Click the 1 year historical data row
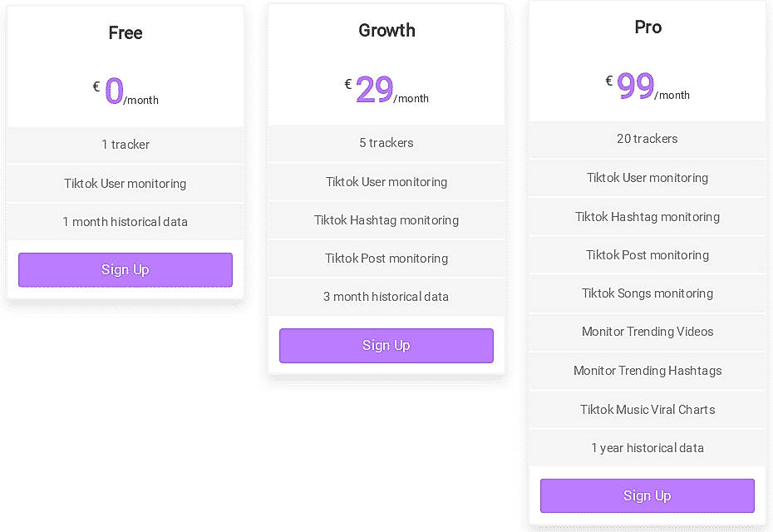773x532 pixels. pyautogui.click(x=647, y=447)
